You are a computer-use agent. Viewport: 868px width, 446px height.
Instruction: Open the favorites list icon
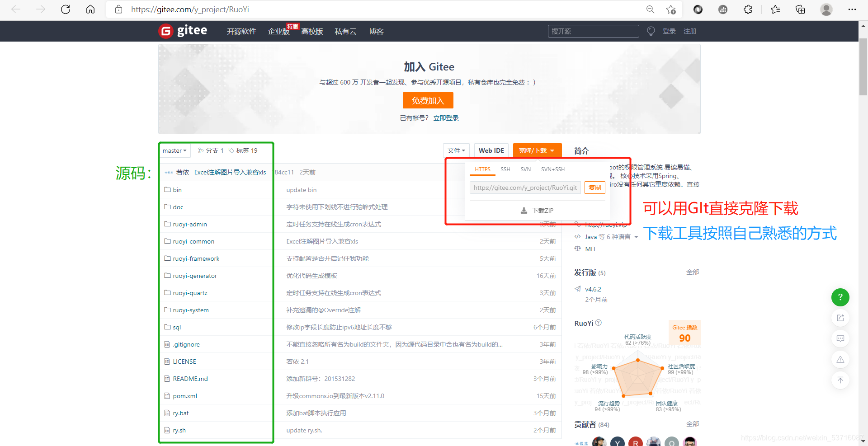tap(775, 9)
